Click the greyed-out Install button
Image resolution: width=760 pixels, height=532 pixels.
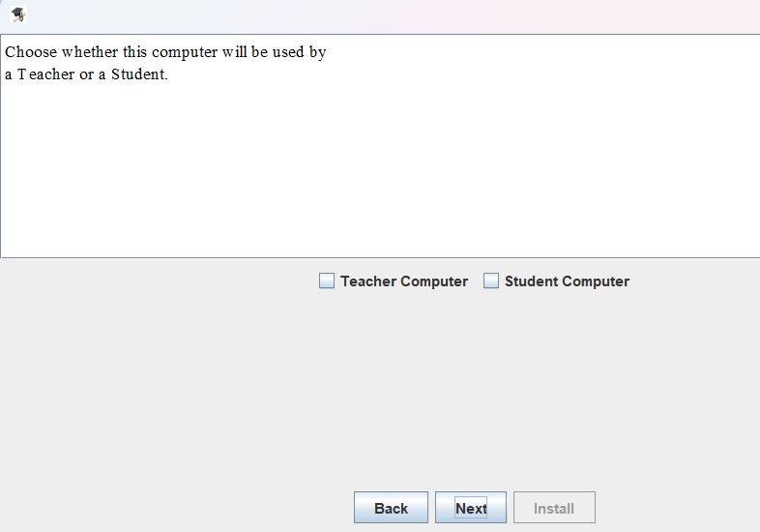point(554,507)
